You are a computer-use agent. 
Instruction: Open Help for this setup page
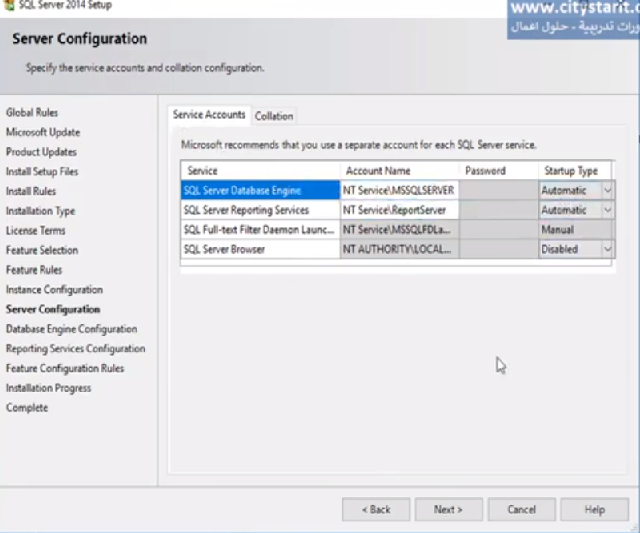(x=594, y=509)
